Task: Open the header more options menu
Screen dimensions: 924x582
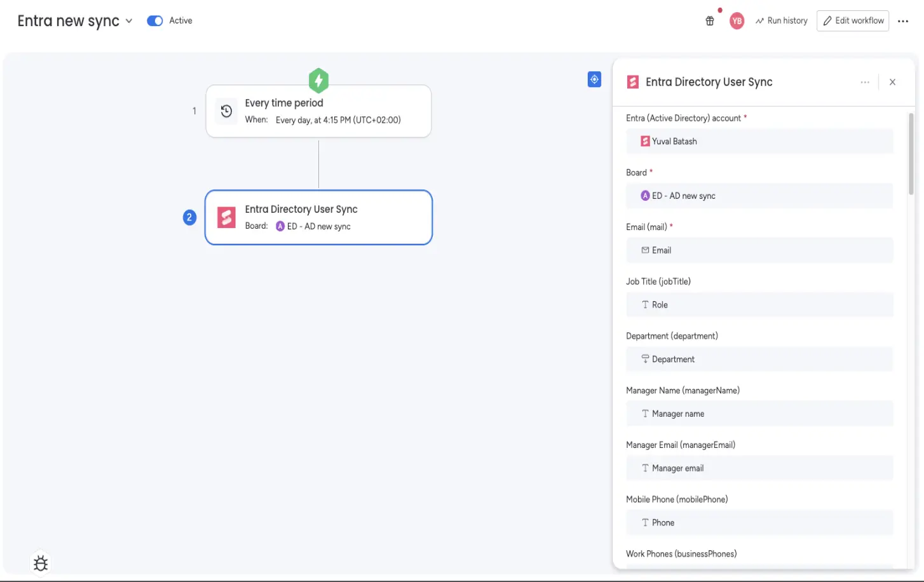Action: pyautogui.click(x=903, y=21)
